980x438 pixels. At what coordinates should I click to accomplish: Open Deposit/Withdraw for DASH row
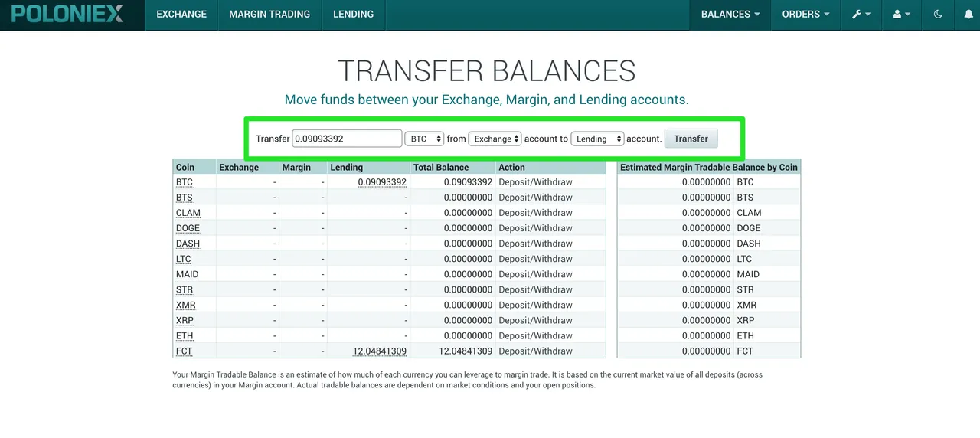pyautogui.click(x=535, y=244)
